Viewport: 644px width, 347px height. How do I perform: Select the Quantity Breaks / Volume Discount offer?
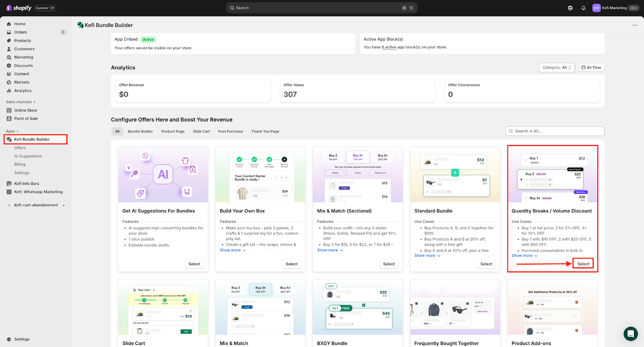tap(583, 264)
